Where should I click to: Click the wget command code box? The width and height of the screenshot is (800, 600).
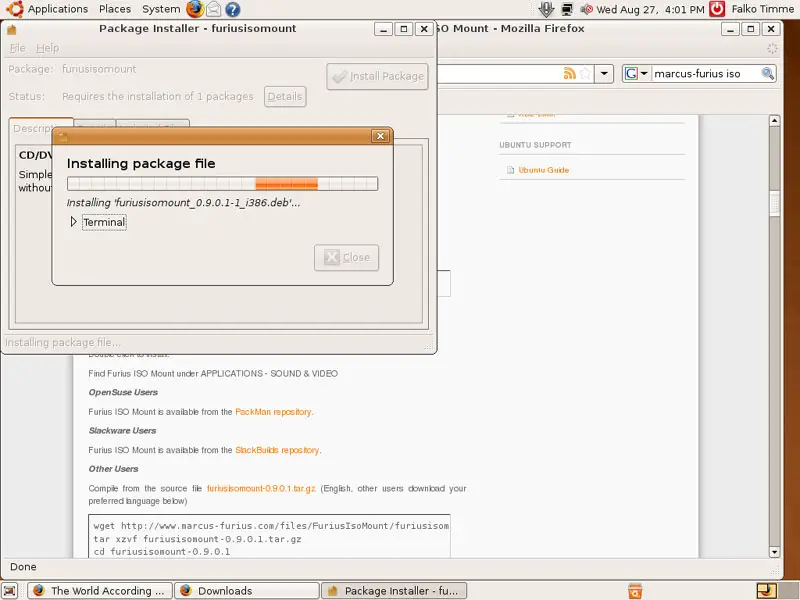pos(269,536)
